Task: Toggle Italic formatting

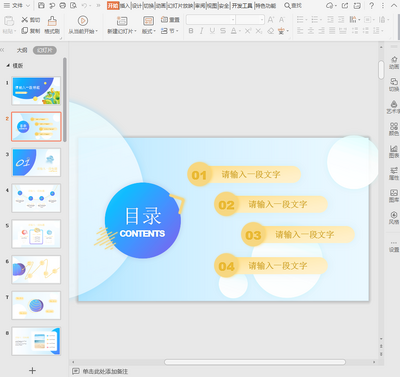Action: pos(201,31)
